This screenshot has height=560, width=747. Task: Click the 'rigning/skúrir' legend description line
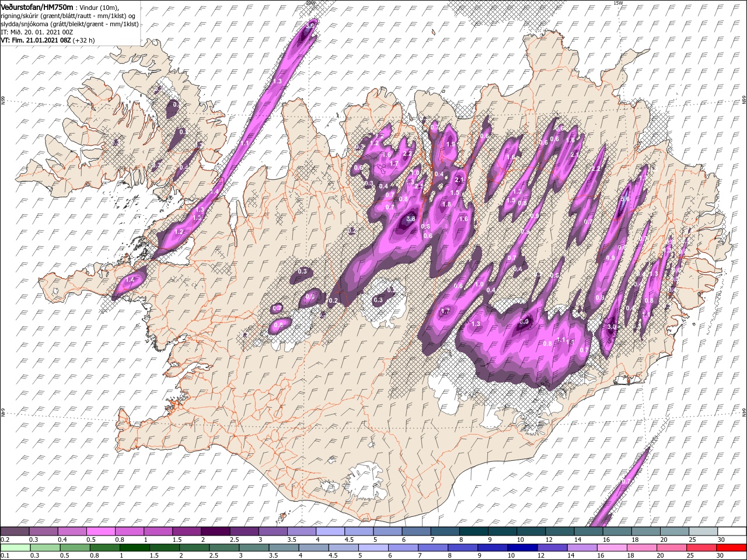coord(68,15)
